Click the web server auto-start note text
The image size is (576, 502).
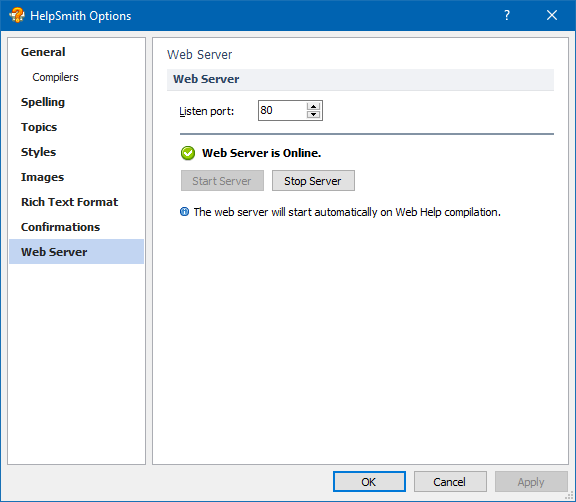pos(347,212)
